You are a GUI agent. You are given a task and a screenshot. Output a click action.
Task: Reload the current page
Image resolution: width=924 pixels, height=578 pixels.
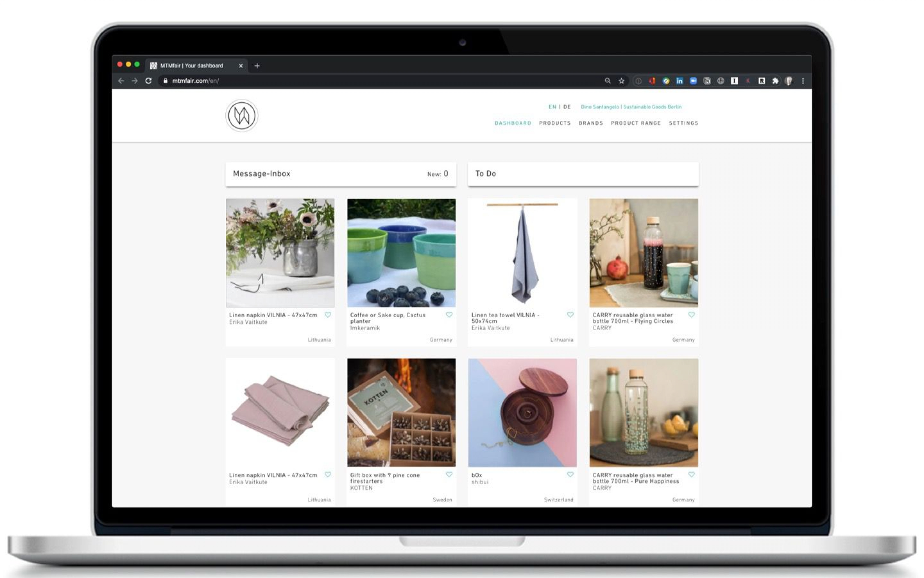pyautogui.click(x=148, y=80)
